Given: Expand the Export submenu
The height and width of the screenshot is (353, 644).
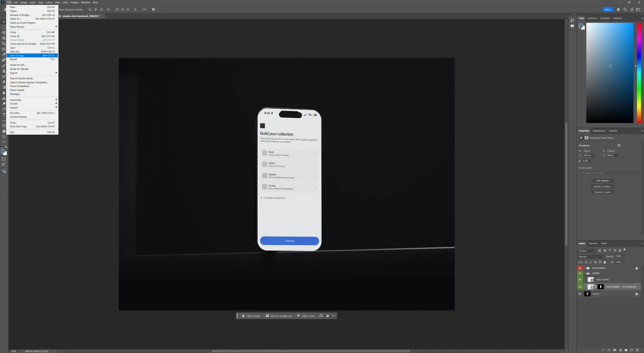Looking at the screenshot, I should tap(32, 73).
